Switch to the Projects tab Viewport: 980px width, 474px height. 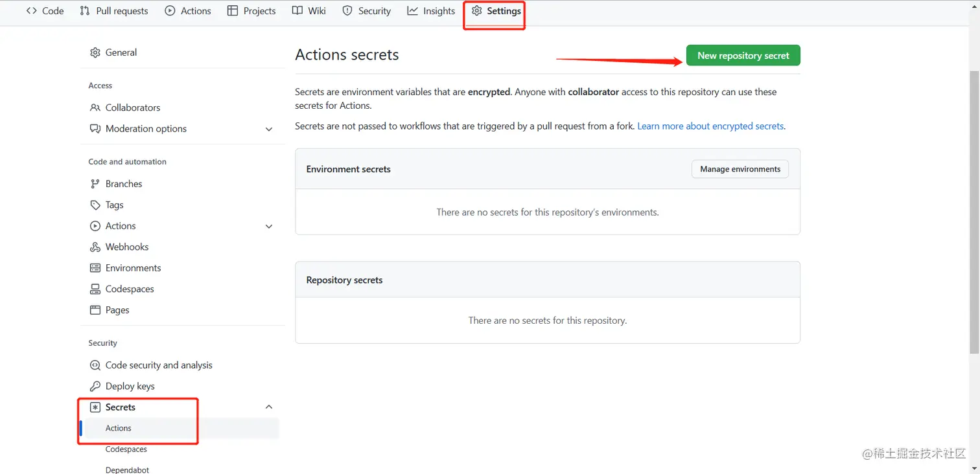251,11
